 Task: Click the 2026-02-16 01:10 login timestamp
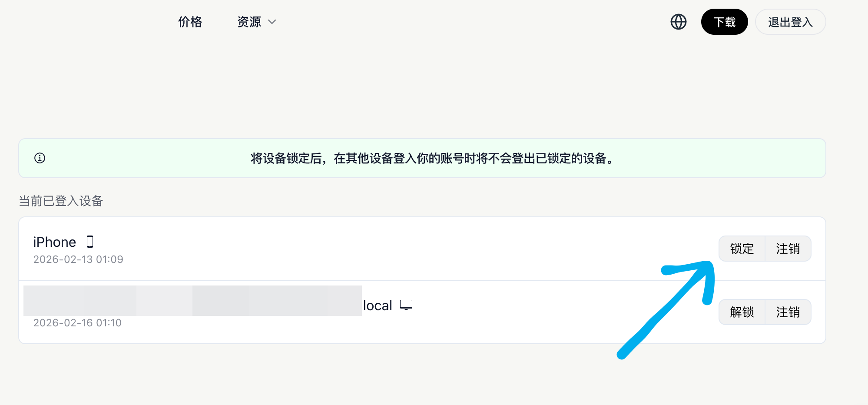point(77,323)
